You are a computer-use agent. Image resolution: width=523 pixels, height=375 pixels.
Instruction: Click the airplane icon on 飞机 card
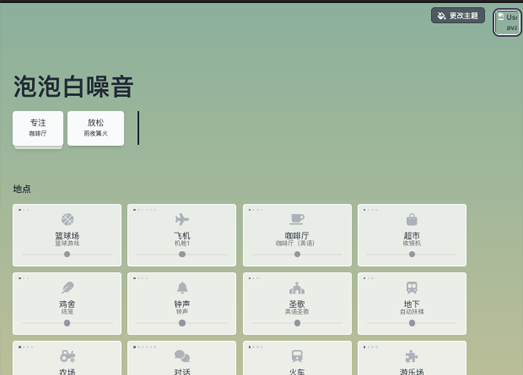click(182, 219)
